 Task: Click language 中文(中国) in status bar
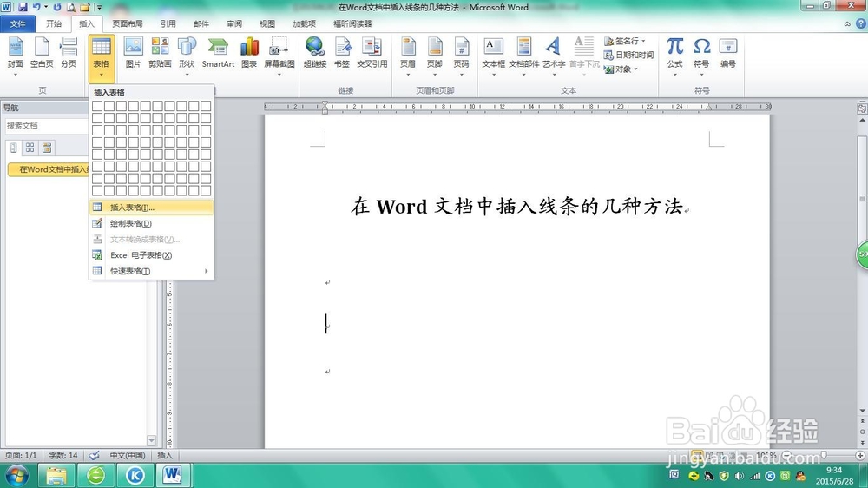(128, 455)
